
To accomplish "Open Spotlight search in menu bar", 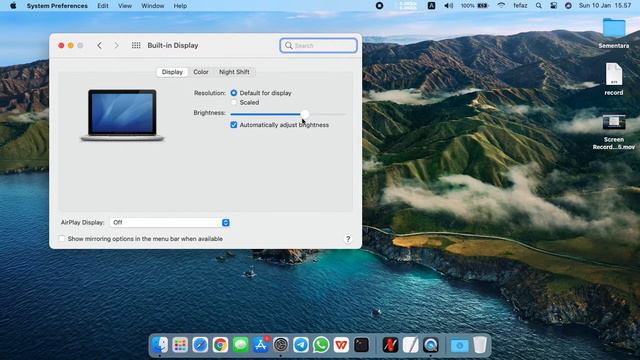I will pos(539,6).
